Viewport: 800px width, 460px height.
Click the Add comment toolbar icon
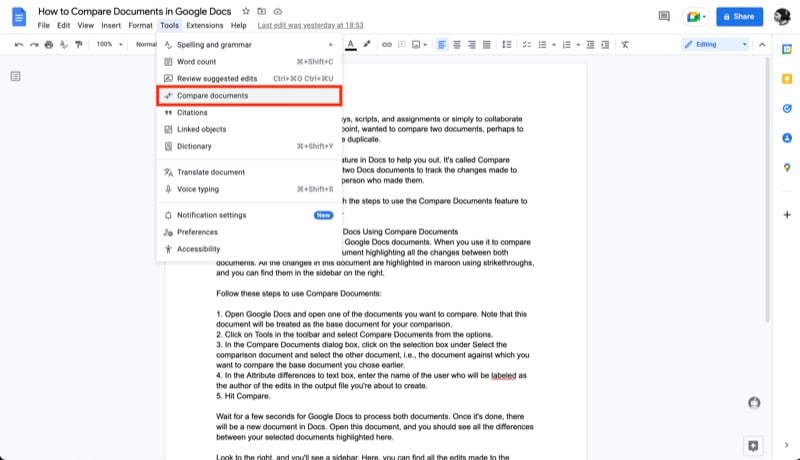tap(402, 45)
